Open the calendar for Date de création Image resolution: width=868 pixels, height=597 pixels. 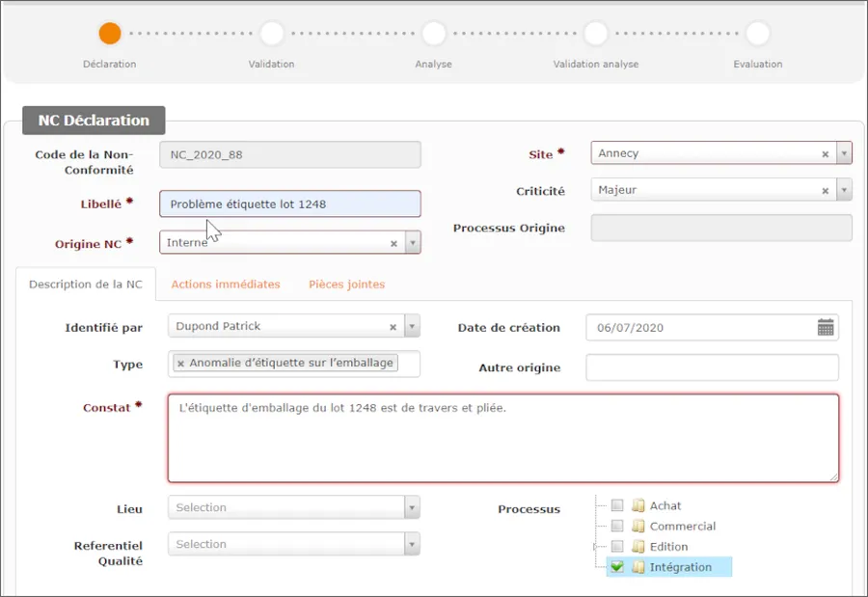[825, 327]
